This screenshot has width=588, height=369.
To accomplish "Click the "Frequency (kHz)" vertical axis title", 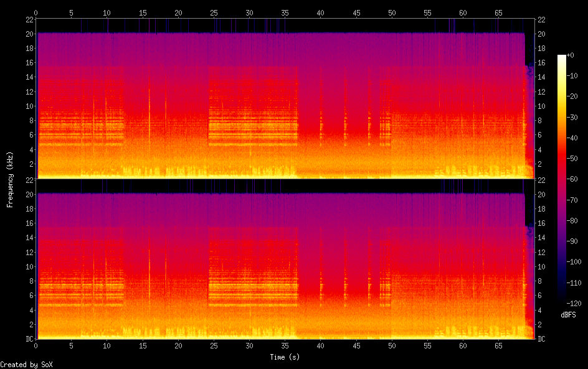I will tap(10, 179).
